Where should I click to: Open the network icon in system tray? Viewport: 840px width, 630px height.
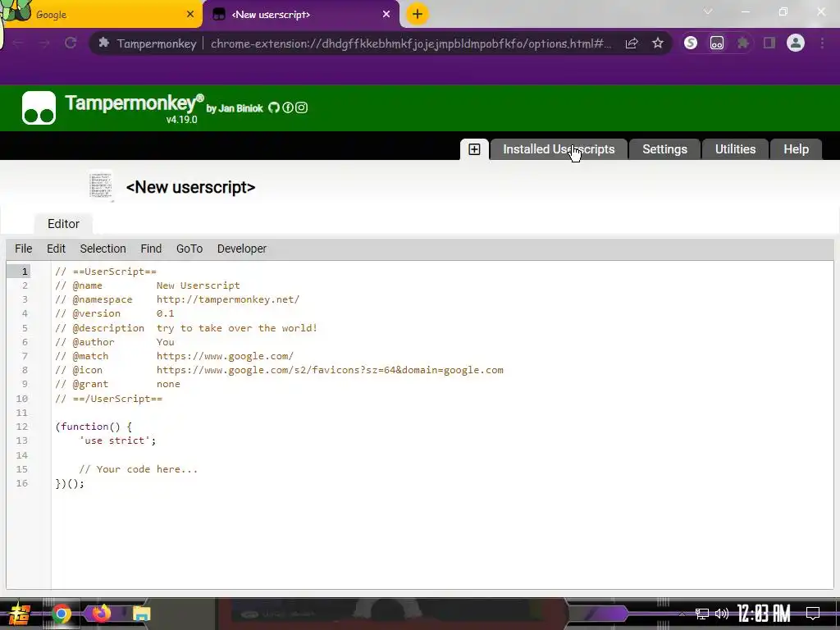(x=702, y=614)
